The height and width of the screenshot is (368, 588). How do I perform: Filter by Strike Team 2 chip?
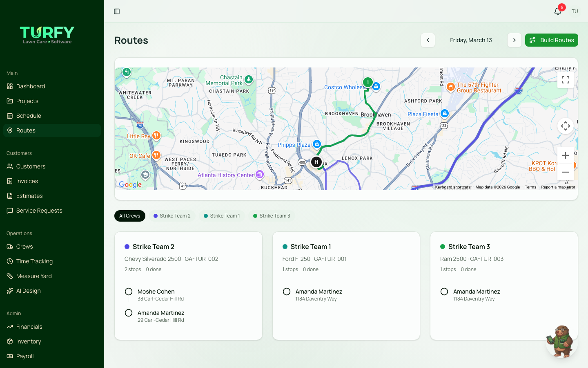(172, 216)
